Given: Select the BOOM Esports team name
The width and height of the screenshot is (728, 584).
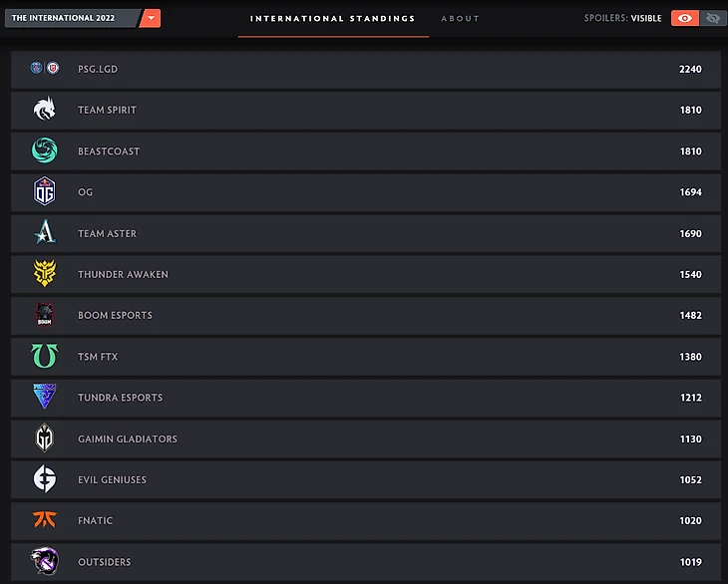Looking at the screenshot, I should point(115,316).
